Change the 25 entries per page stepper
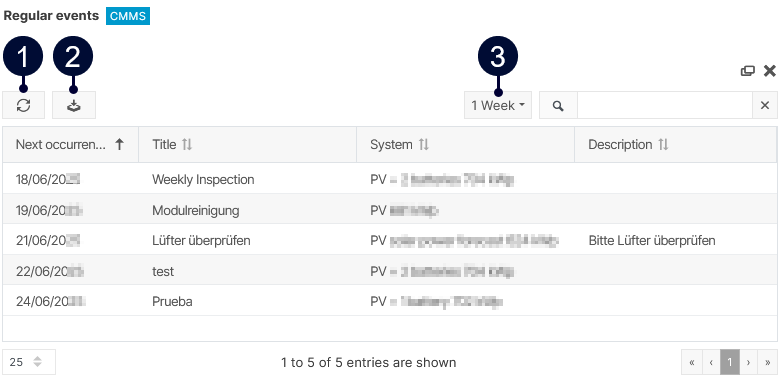Screen dimensions: 781x380 click(x=29, y=362)
